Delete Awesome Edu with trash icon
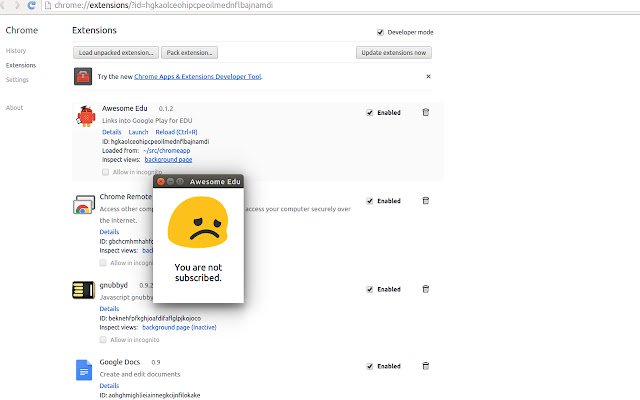This screenshot has width=640, height=400. pyautogui.click(x=425, y=112)
